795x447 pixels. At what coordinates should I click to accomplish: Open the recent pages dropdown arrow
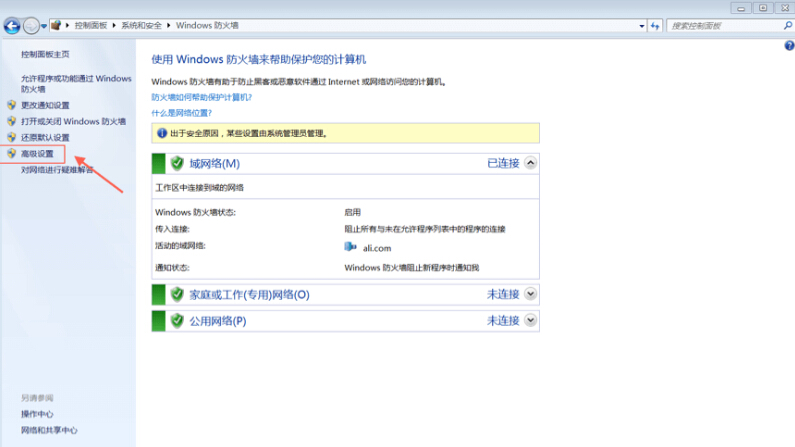(x=44, y=25)
